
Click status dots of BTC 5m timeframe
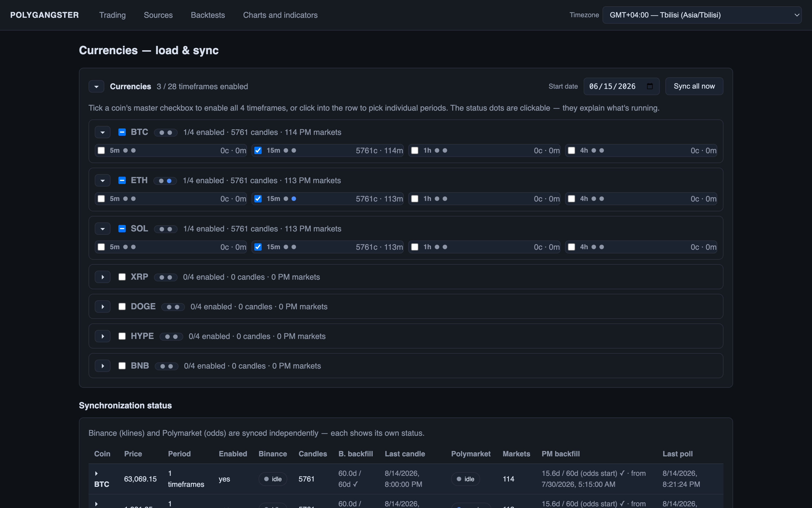click(129, 150)
